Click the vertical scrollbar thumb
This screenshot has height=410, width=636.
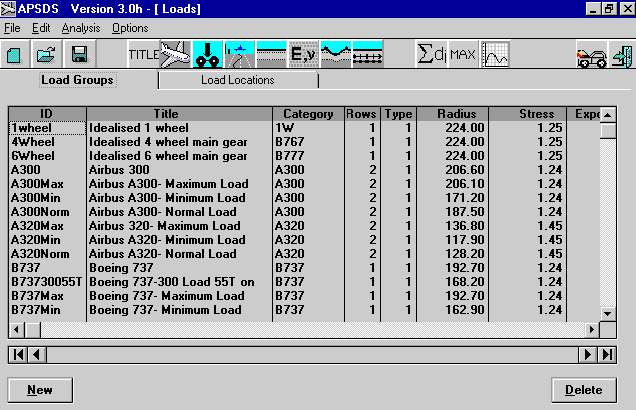click(x=607, y=131)
